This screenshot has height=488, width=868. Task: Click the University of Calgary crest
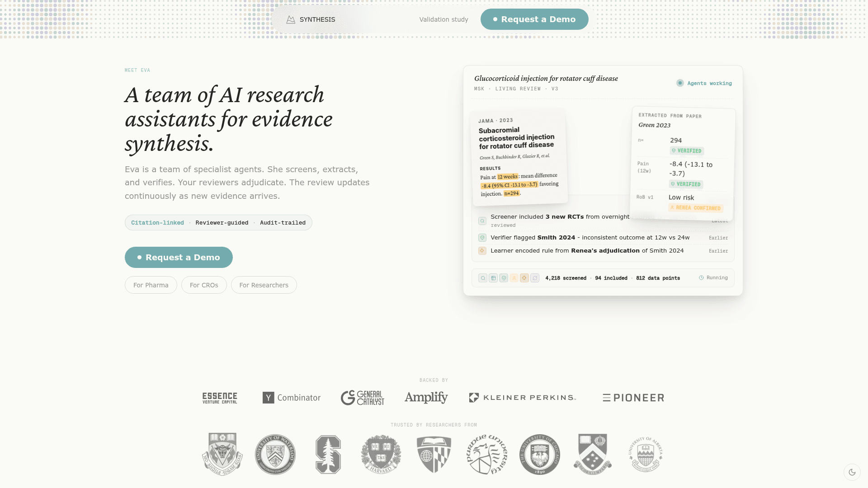point(222,454)
